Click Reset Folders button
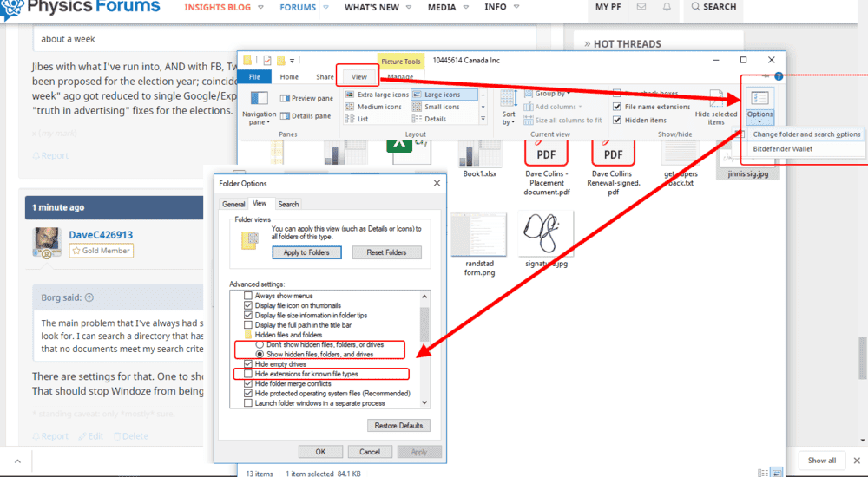This screenshot has width=868, height=477. click(386, 252)
